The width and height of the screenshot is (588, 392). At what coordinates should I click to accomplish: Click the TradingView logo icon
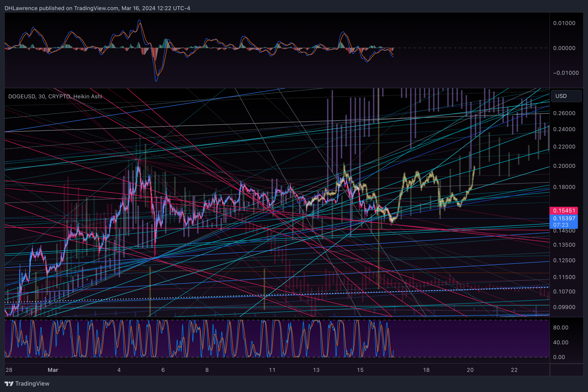[x=9, y=384]
